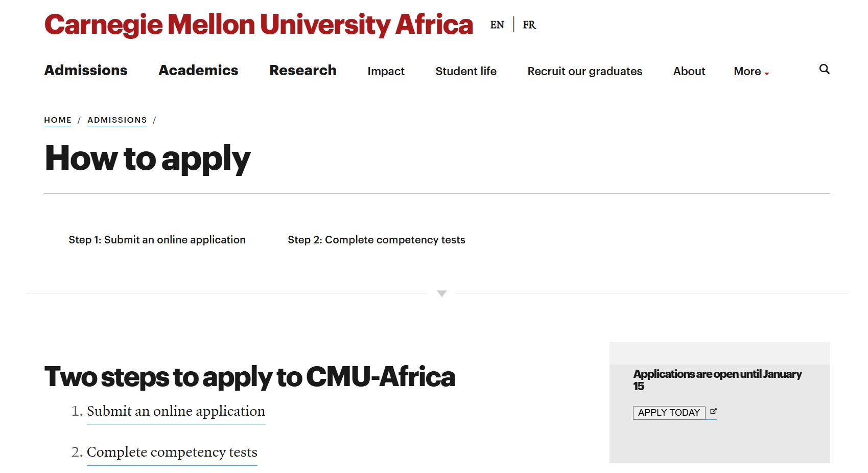Select the Research navigation tab

[x=302, y=71]
